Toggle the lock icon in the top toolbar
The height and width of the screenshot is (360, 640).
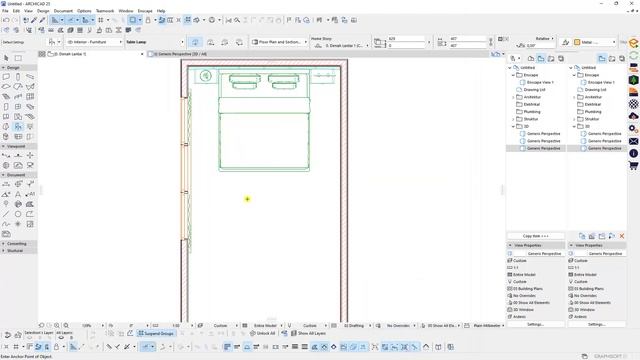(x=148, y=20)
